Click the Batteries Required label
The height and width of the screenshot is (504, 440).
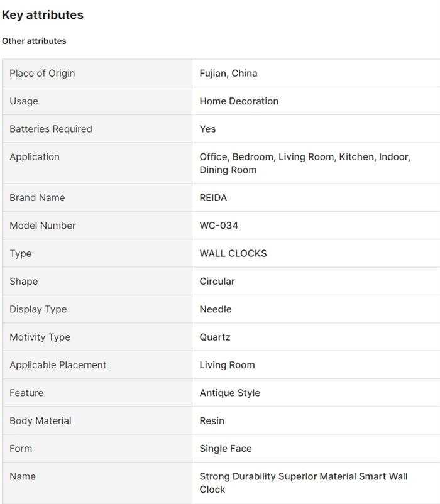[51, 129]
